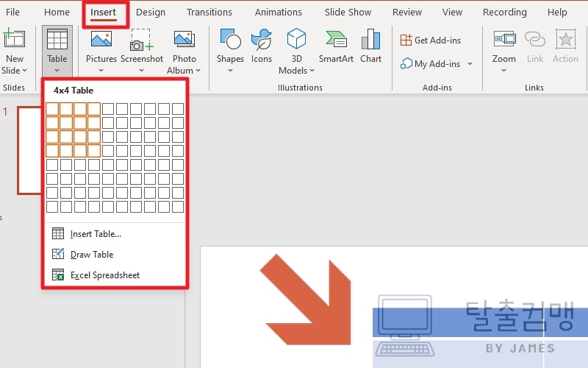The width and height of the screenshot is (588, 368).
Task: Expand the Screenshot dropdown arrow
Action: click(x=141, y=70)
